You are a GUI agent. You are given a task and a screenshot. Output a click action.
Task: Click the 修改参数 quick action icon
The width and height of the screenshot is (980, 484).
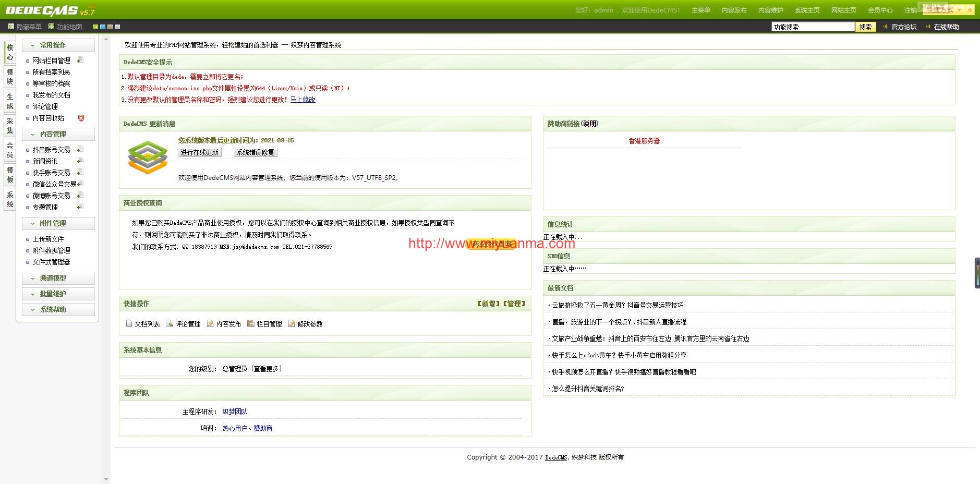tap(292, 323)
